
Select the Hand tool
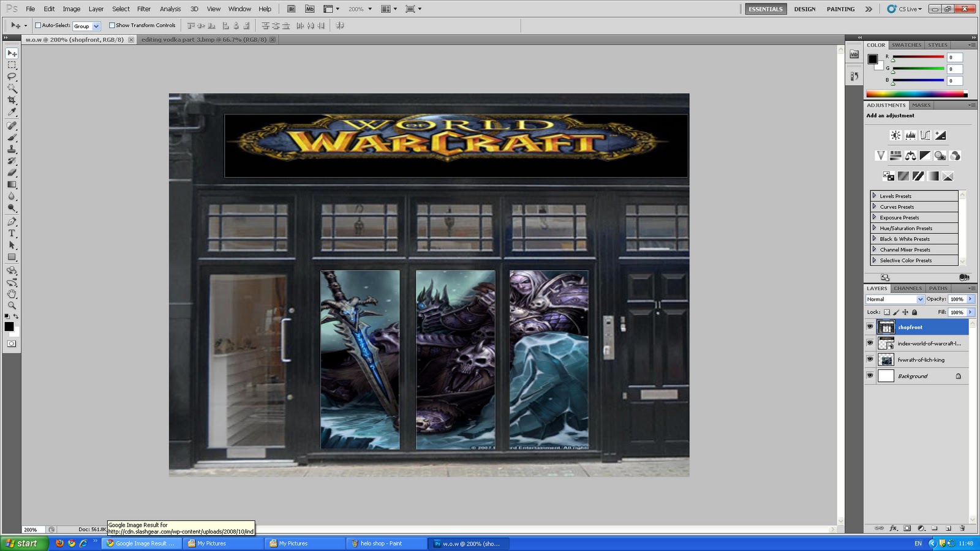pos(12,294)
